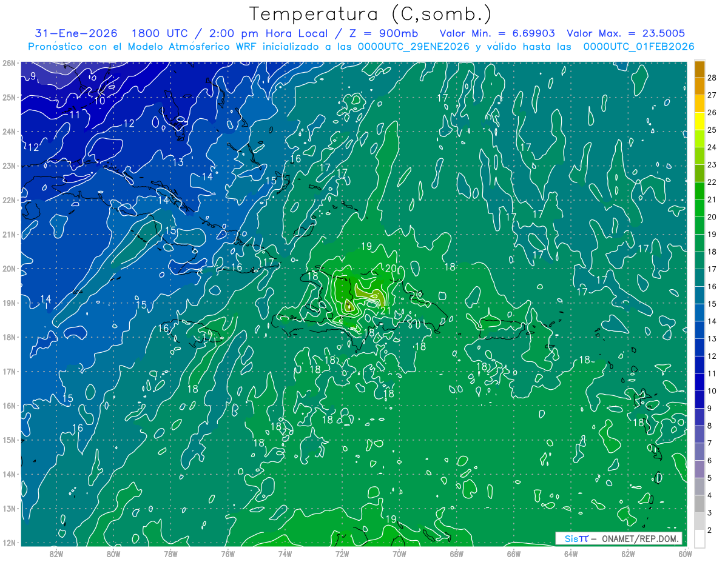Viewport: 728px width, 562px height.
Task: Click the "78W" longitude label
Action: [x=170, y=554]
